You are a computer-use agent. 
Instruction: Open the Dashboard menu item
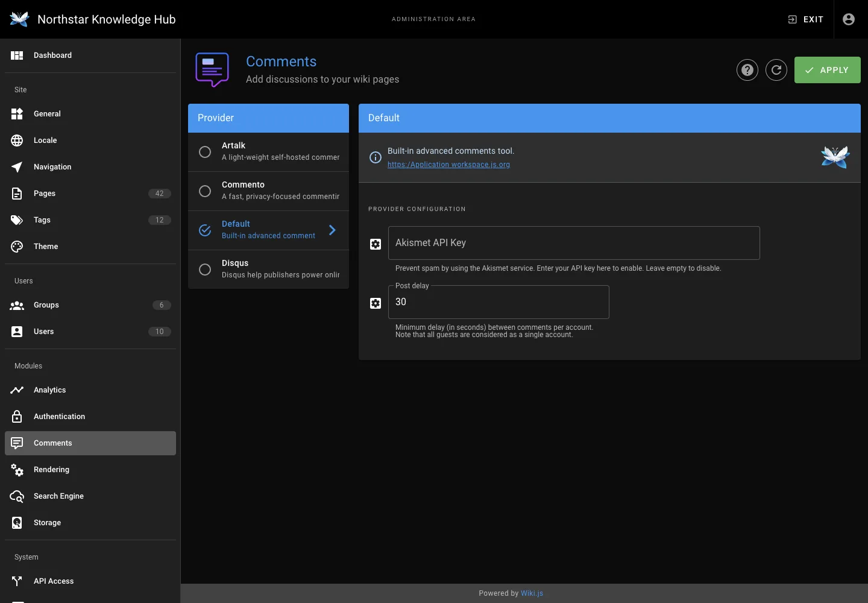coord(90,55)
